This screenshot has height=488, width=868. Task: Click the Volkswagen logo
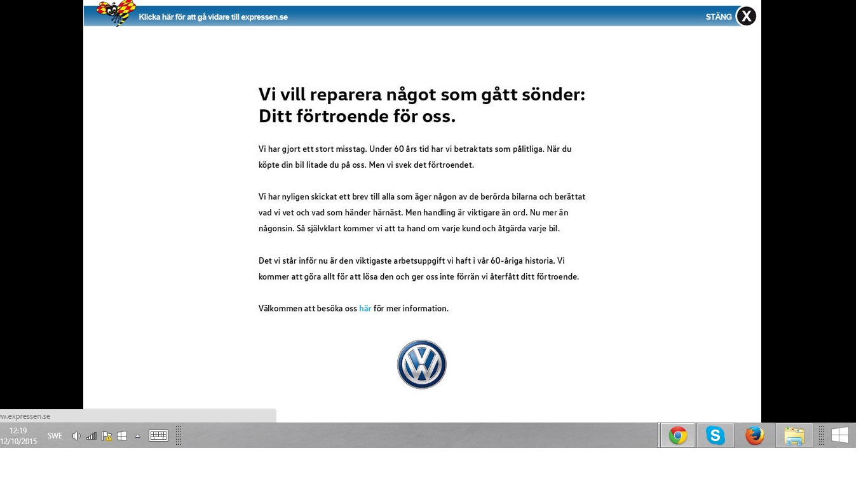422,364
